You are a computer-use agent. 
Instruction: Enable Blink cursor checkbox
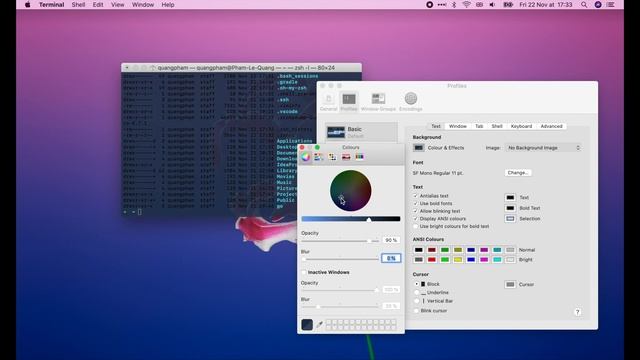[x=416, y=311]
